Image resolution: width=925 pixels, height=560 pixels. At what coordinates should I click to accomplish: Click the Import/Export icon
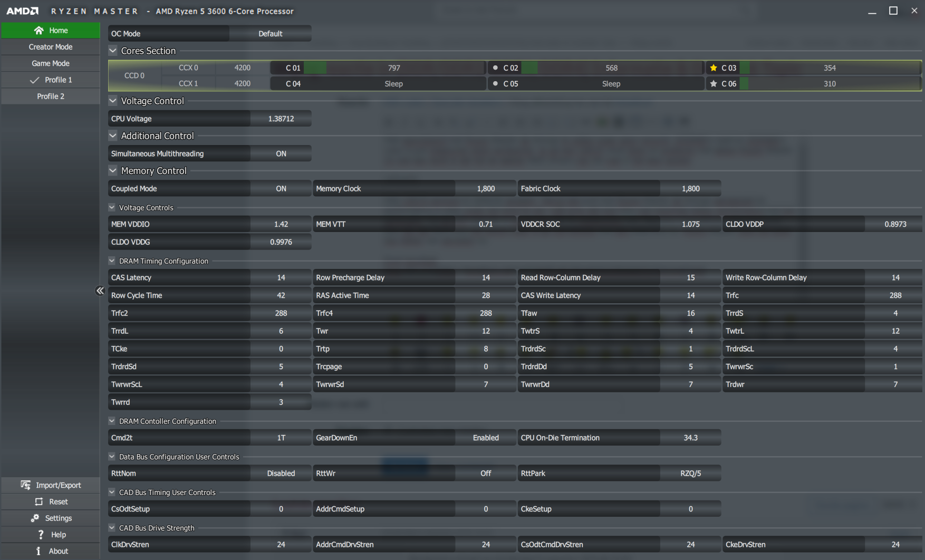pos(25,485)
